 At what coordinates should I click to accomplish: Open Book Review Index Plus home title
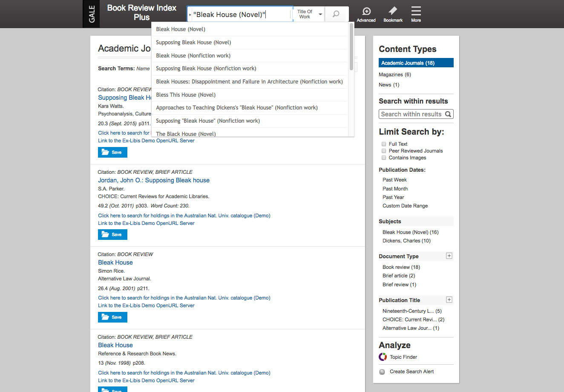(x=141, y=13)
